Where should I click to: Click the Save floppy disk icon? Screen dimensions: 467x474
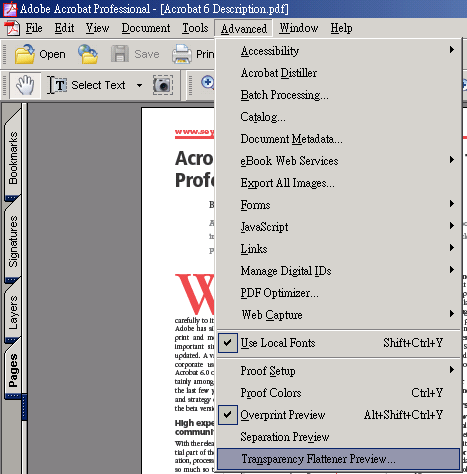pyautogui.click(x=120, y=54)
